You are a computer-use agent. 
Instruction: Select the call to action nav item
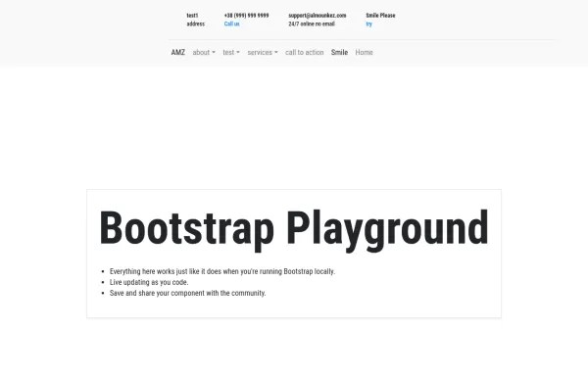[304, 53]
